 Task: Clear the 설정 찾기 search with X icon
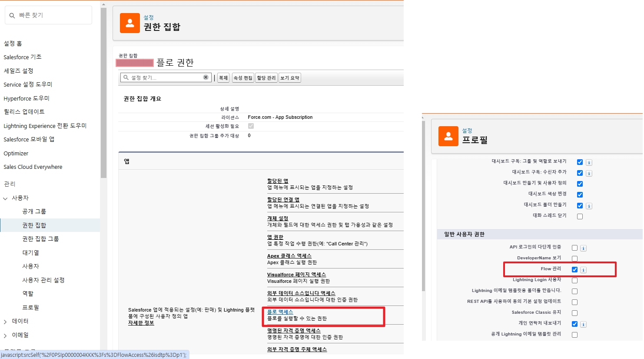coord(206,77)
